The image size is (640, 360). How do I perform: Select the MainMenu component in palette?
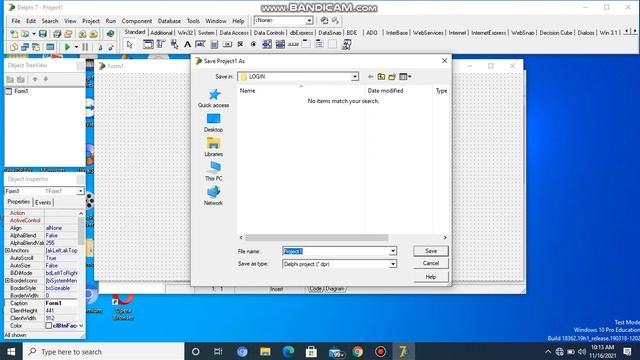[161, 44]
